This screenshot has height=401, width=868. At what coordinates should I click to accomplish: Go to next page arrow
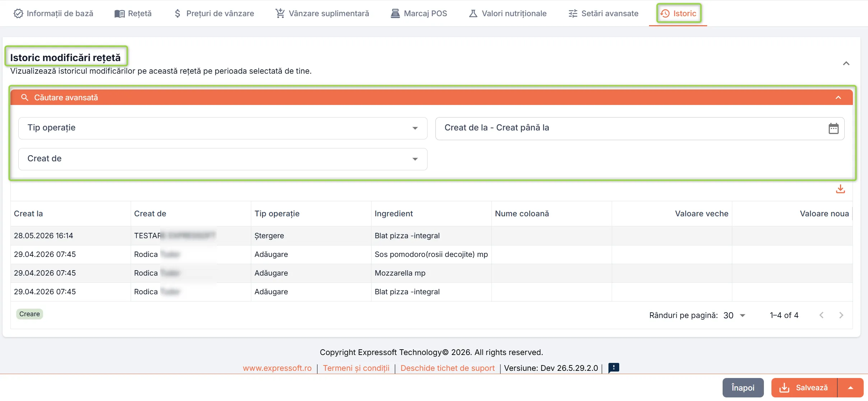(841, 315)
